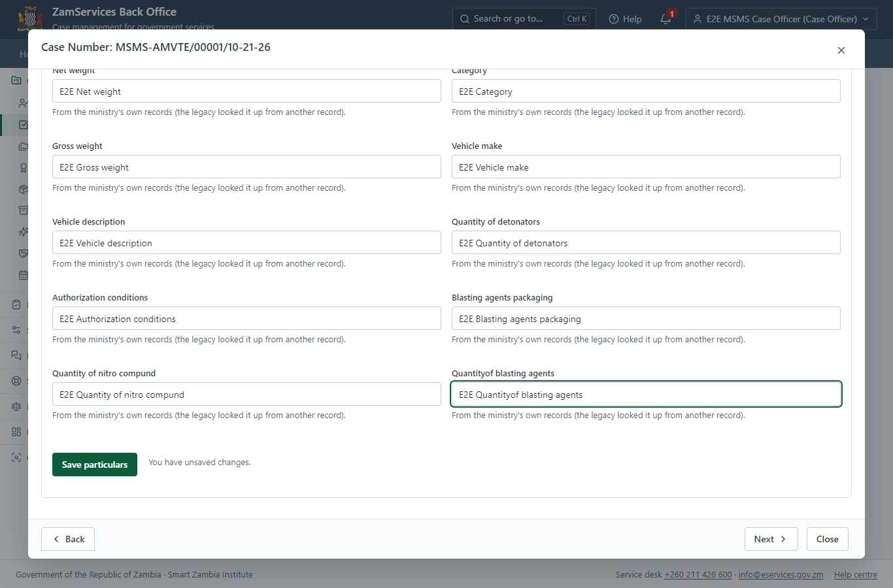Focus the Category input field
The height and width of the screenshot is (588, 893).
tap(646, 91)
